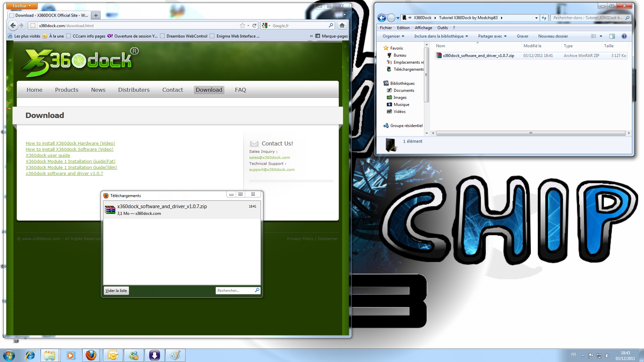Image resolution: width=644 pixels, height=362 pixels.
Task: Click Firefox back arrow button
Action: click(x=13, y=25)
